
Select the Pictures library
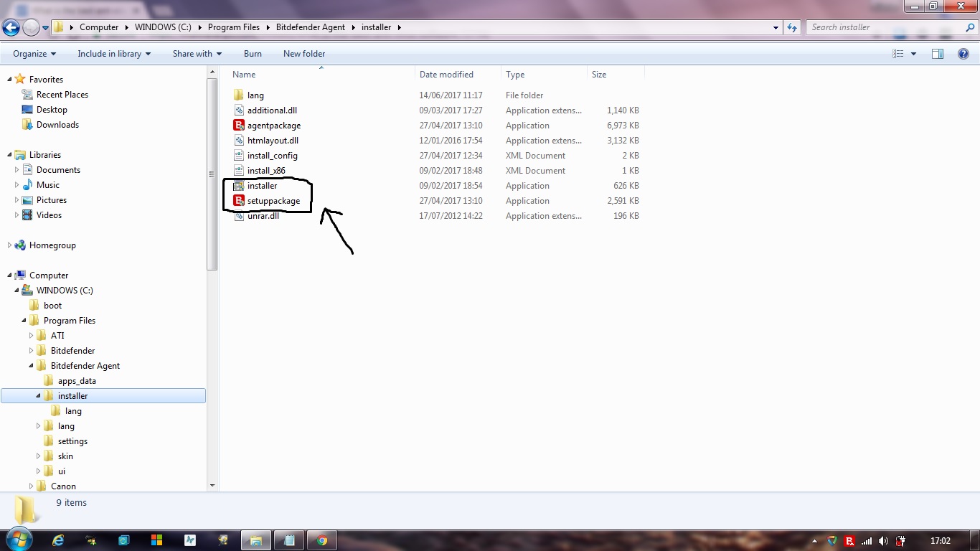coord(52,200)
